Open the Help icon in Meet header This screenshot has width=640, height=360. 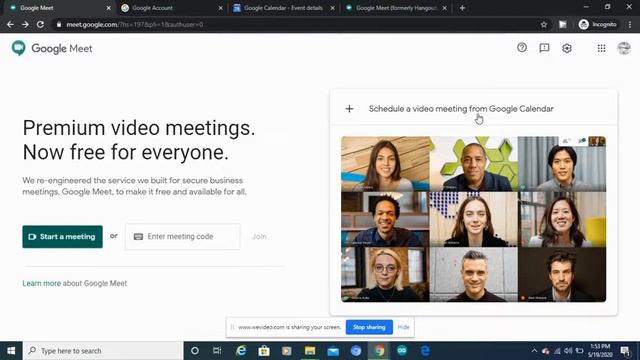tap(522, 48)
